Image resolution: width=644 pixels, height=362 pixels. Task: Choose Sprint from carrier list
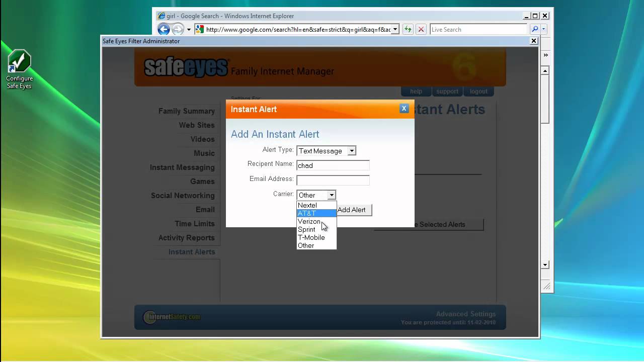pyautogui.click(x=316, y=229)
